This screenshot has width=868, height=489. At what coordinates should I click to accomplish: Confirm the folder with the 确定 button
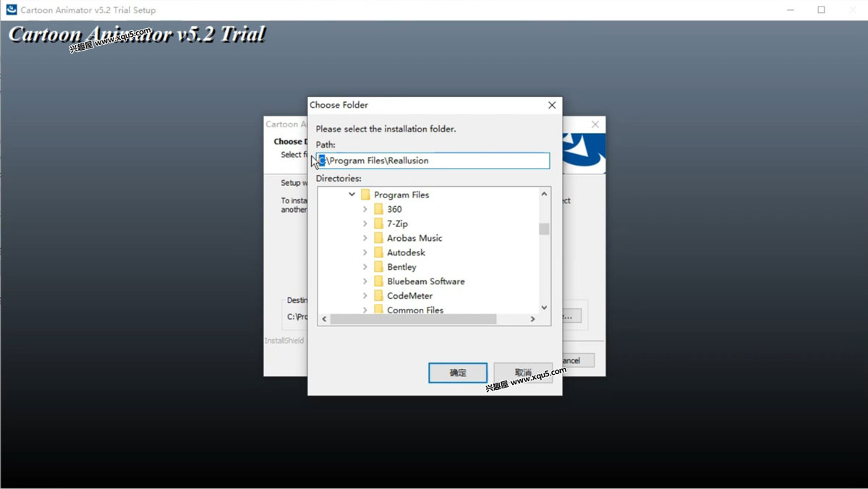458,373
